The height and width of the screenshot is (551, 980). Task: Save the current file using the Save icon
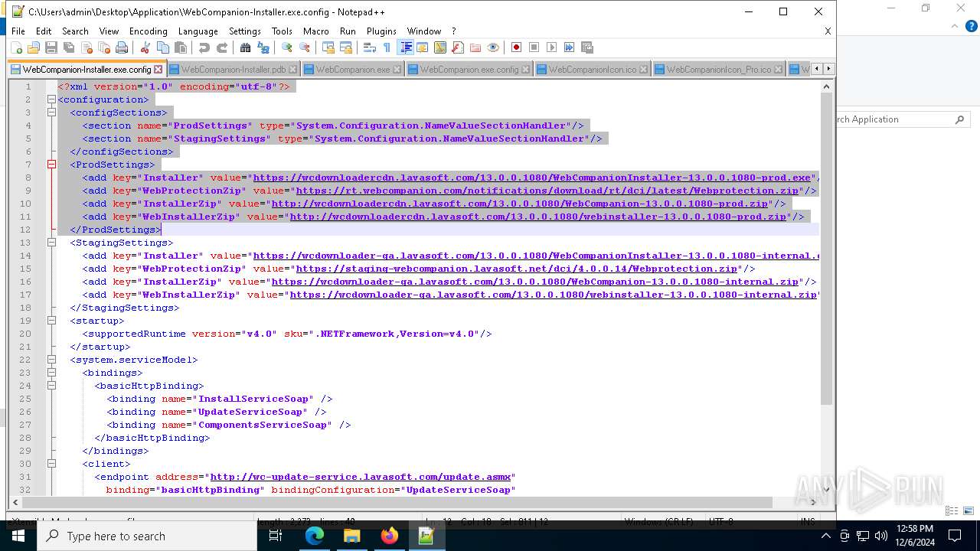pos(51,47)
